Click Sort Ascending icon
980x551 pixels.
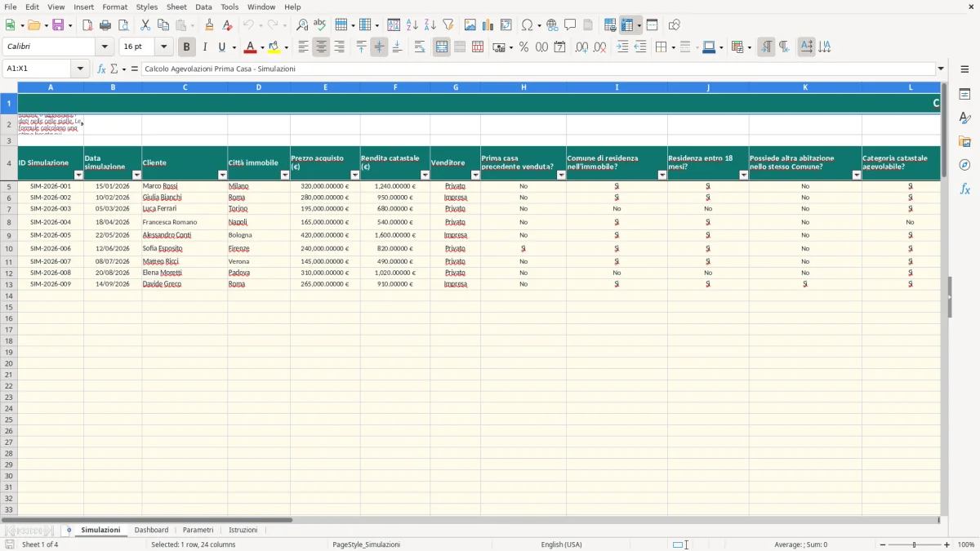coord(412,25)
